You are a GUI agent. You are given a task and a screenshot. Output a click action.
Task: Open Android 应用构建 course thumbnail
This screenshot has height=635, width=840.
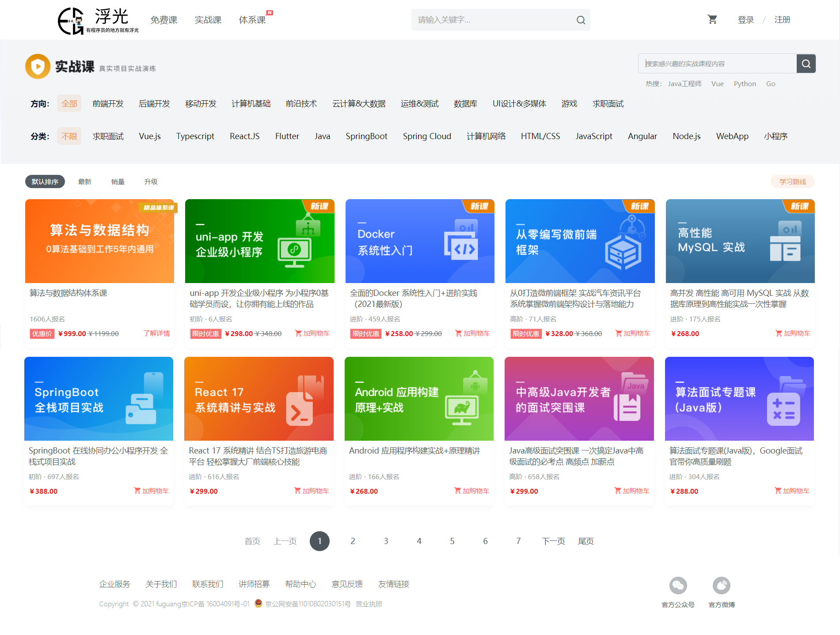pyautogui.click(x=419, y=399)
